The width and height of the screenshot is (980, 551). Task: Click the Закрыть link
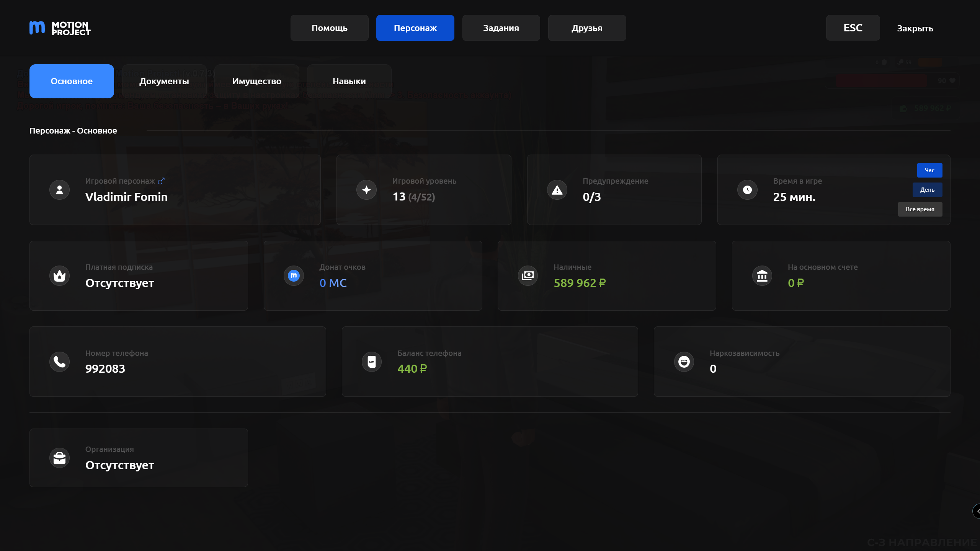pos(915,28)
